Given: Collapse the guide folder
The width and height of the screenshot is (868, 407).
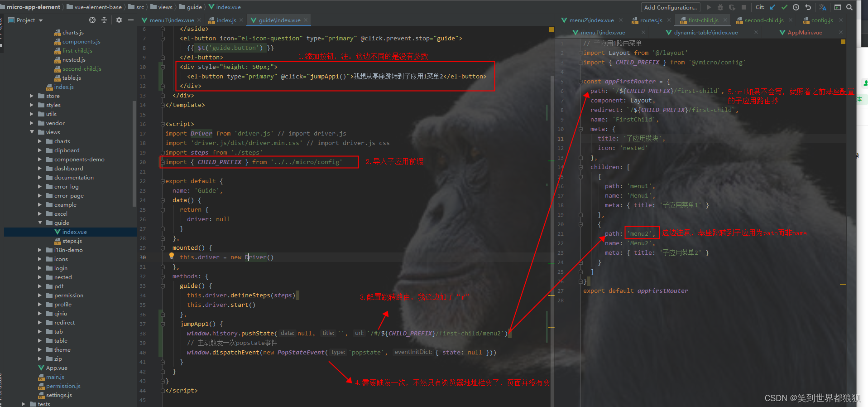Looking at the screenshot, I should pyautogui.click(x=40, y=223).
